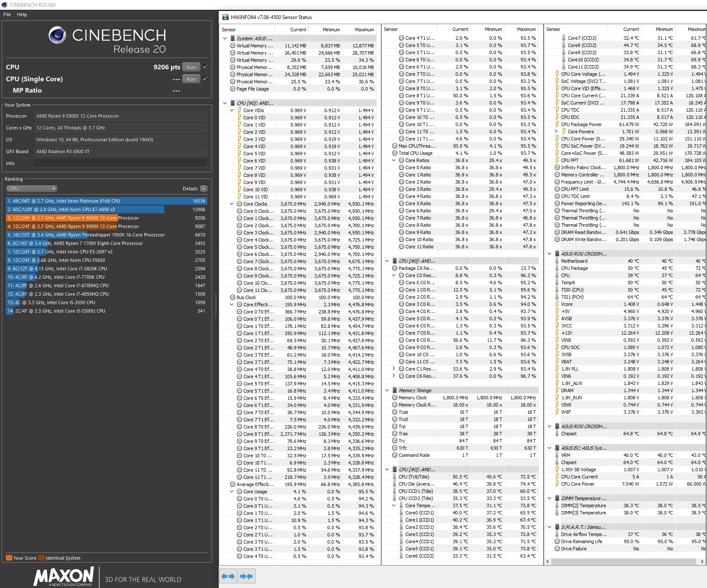
Task: Click the Package C6 Residency sensor icon
Action: tap(395, 268)
